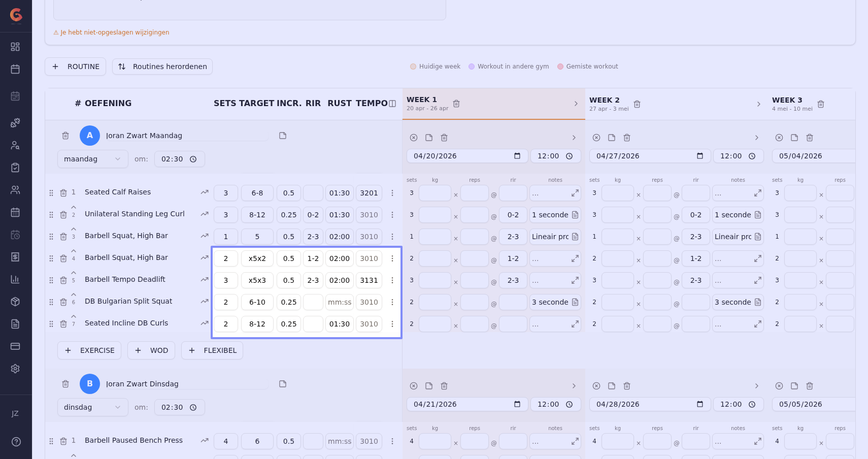Expand Week 2 with the header chevron

click(x=759, y=104)
